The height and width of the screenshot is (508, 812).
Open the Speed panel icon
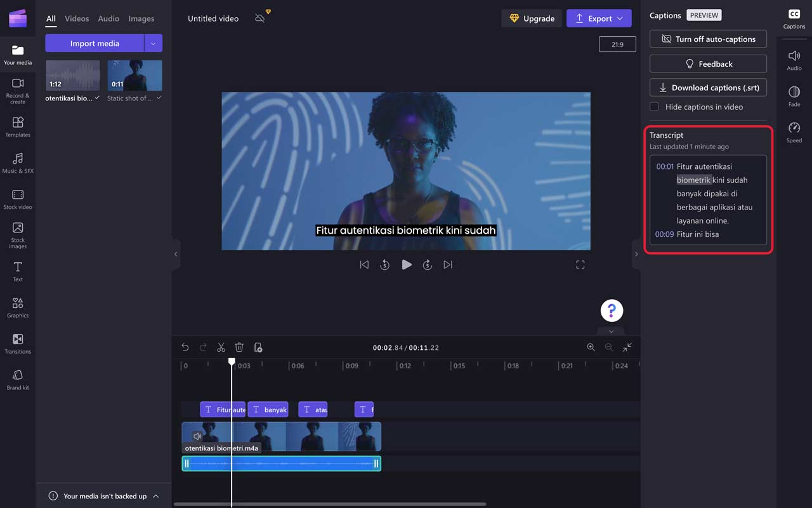[x=794, y=131]
